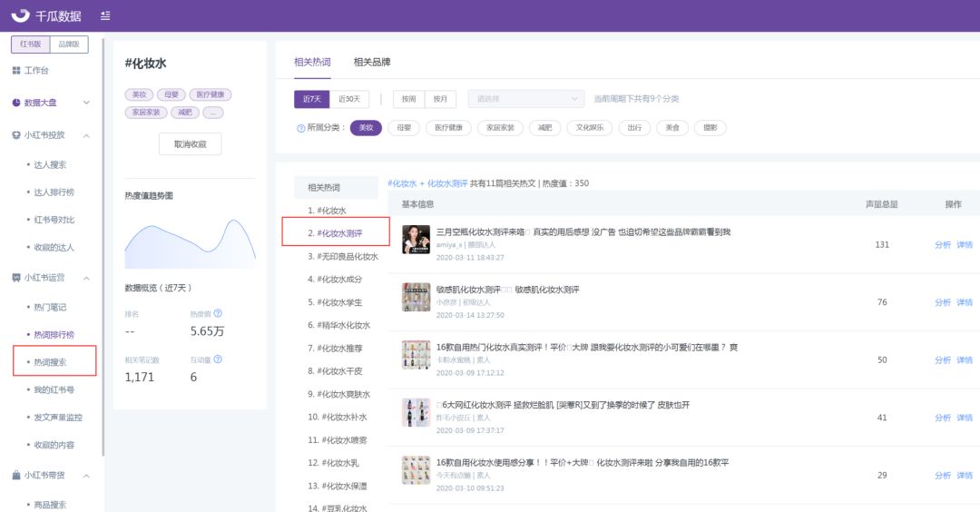Open 热词搜索 in the sidebar
The image size is (980, 512).
[x=50, y=362]
